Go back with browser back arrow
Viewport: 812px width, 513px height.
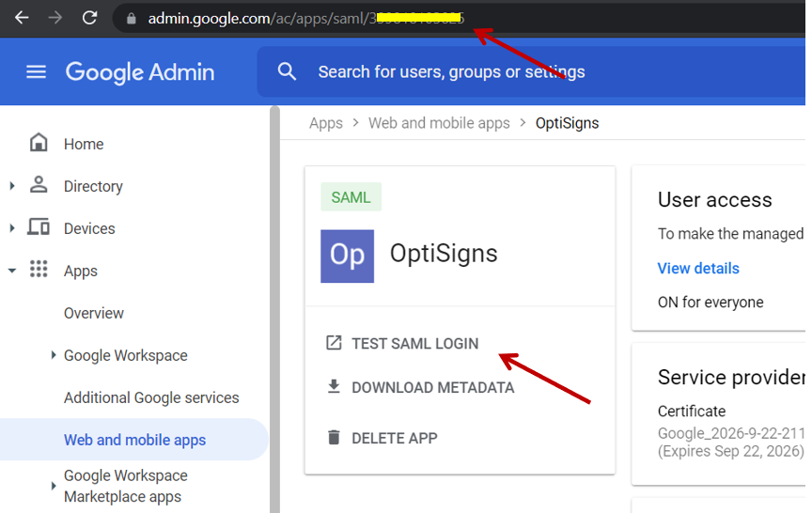coord(22,18)
